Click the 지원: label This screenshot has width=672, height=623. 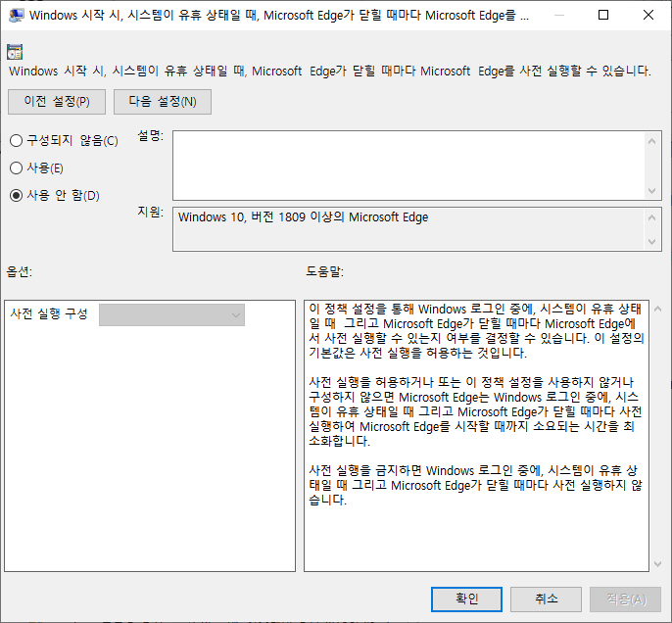pyautogui.click(x=151, y=212)
